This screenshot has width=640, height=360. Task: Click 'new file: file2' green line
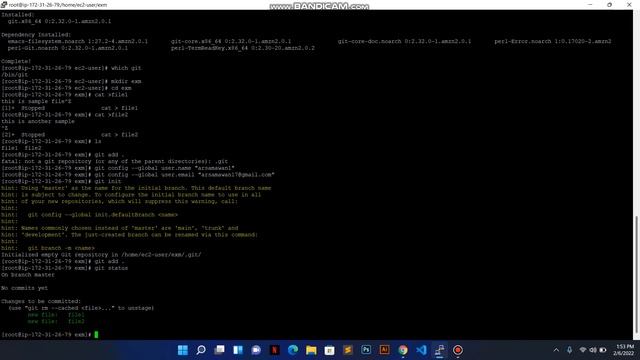click(56, 321)
